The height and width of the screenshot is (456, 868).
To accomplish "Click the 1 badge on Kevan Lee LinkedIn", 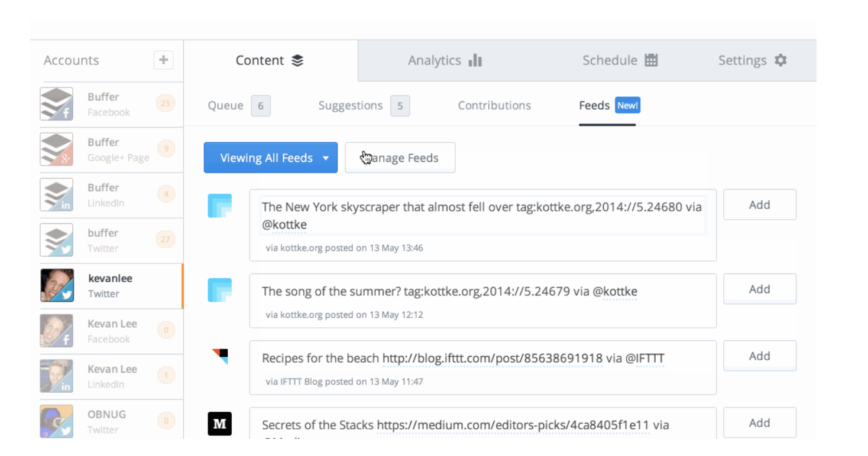I will [x=166, y=376].
